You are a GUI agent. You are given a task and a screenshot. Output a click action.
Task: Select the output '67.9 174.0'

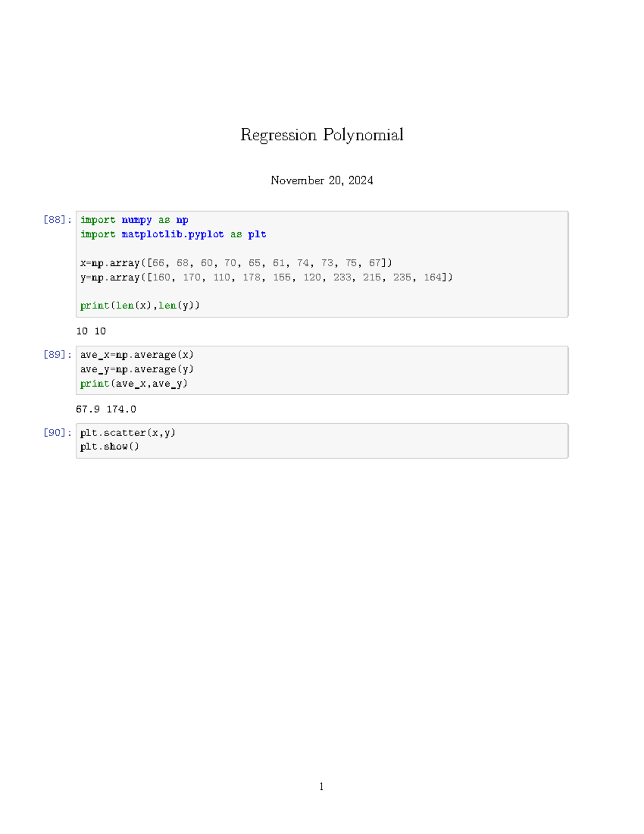[x=106, y=409]
